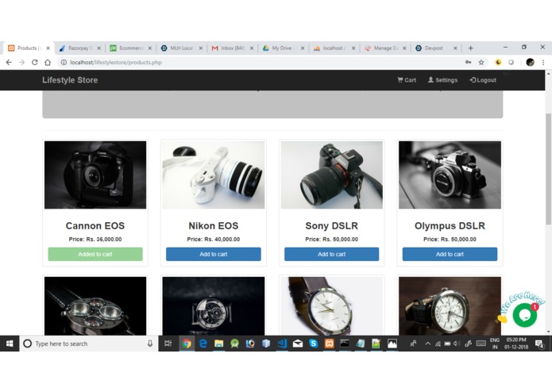The image size is (552, 392).
Task: Click the Nikon EOS camera image
Action: (214, 175)
